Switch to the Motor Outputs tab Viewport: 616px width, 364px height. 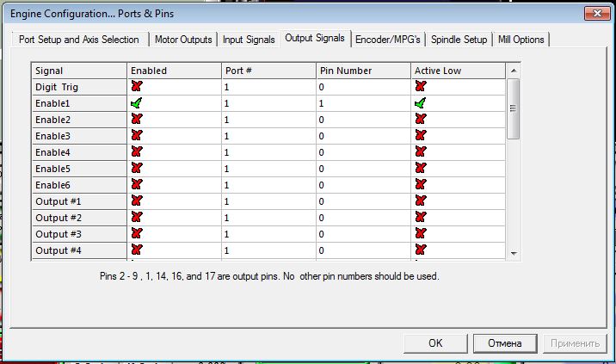[x=183, y=40]
